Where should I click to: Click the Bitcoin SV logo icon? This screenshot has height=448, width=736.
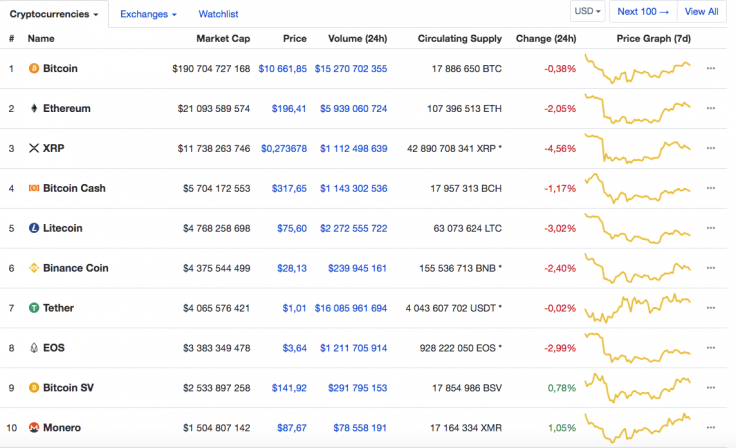(x=34, y=388)
